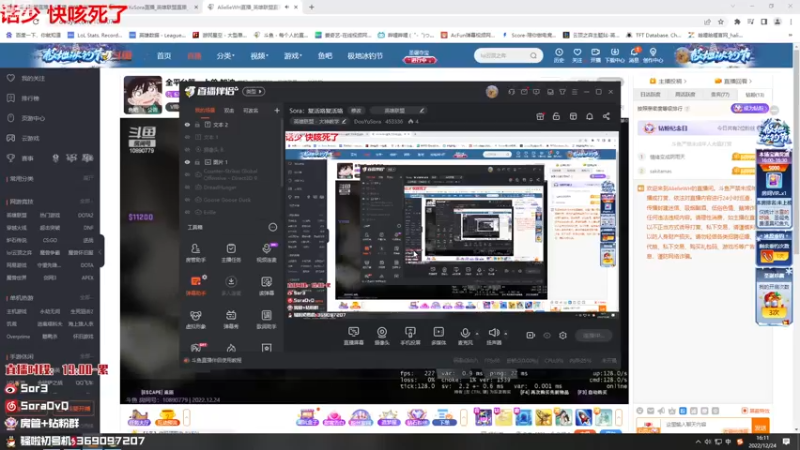Viewport: 800px width, 450px height.
Task: Hide the 图片 1 layer
Action: pyautogui.click(x=187, y=162)
